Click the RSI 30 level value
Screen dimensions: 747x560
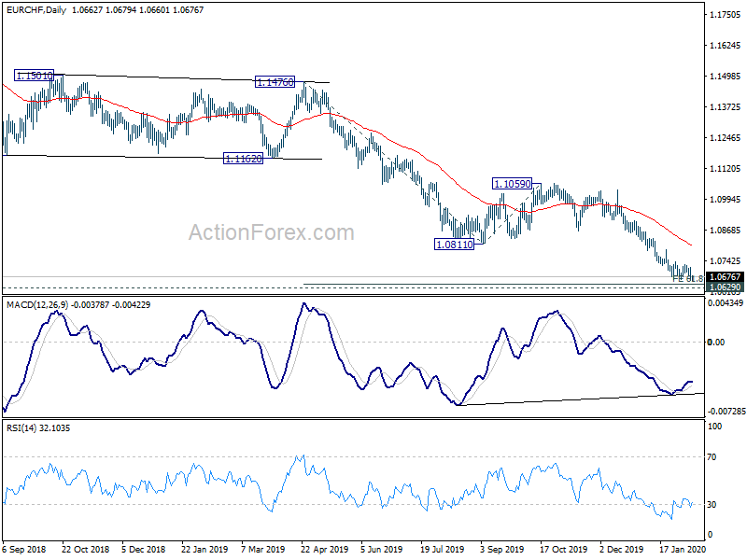(x=712, y=505)
